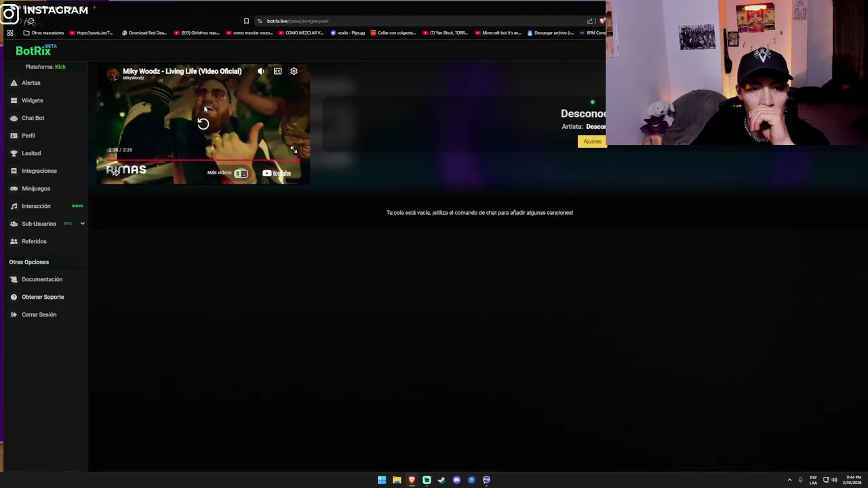868x488 pixels.
Task: Open Documentación link
Action: [42, 279]
